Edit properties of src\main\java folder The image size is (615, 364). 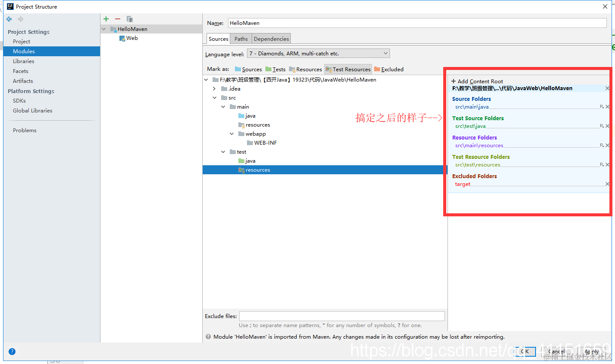pos(602,107)
